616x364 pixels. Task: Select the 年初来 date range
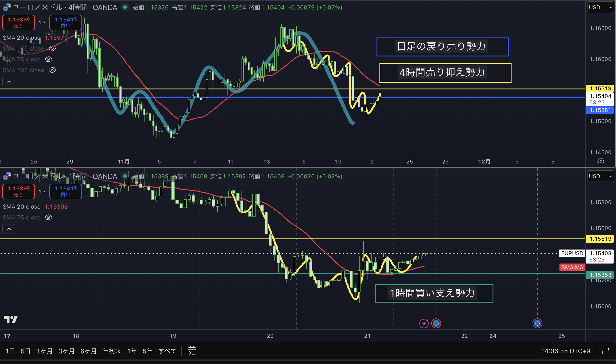pos(112,351)
